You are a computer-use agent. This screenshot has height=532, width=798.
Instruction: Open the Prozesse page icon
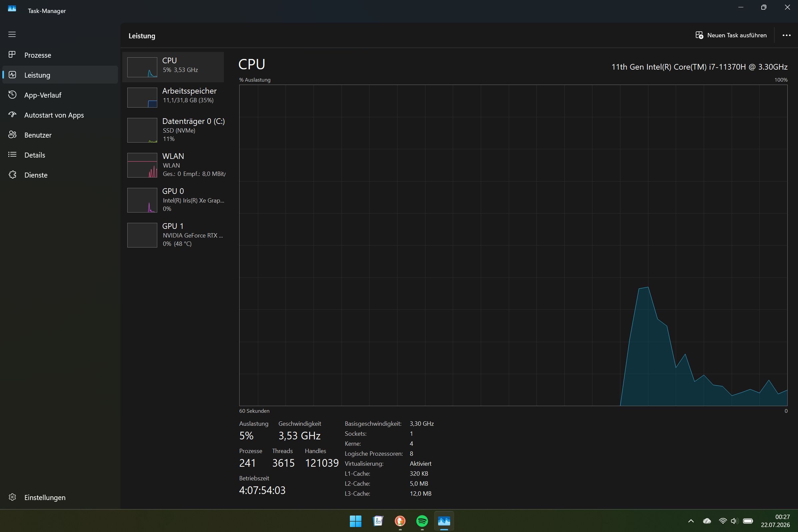pos(12,55)
